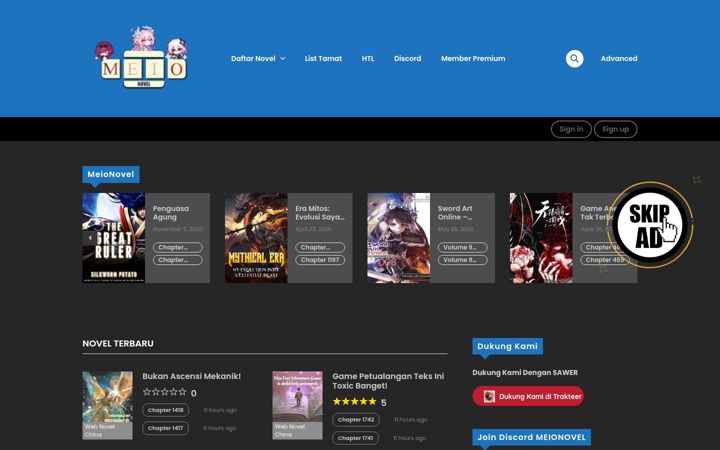
Task: Open Mythical Era cover thumbnail
Action: 256,237
